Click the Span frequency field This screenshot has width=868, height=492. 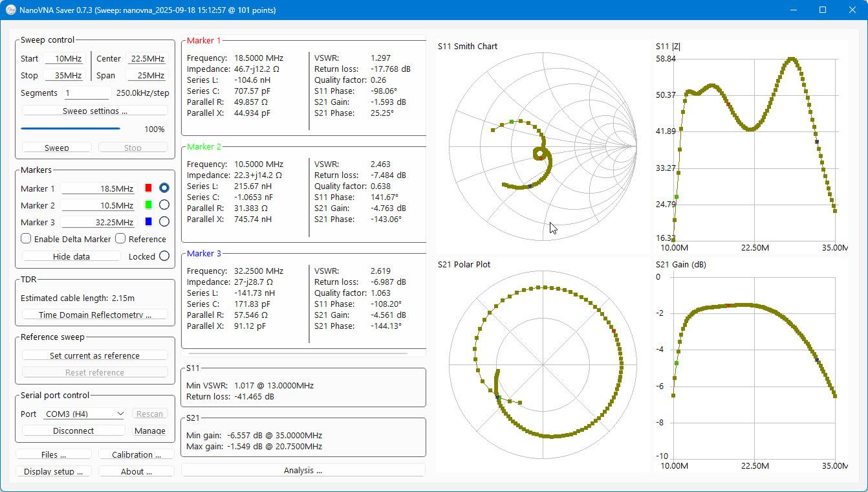pyautogui.click(x=147, y=75)
